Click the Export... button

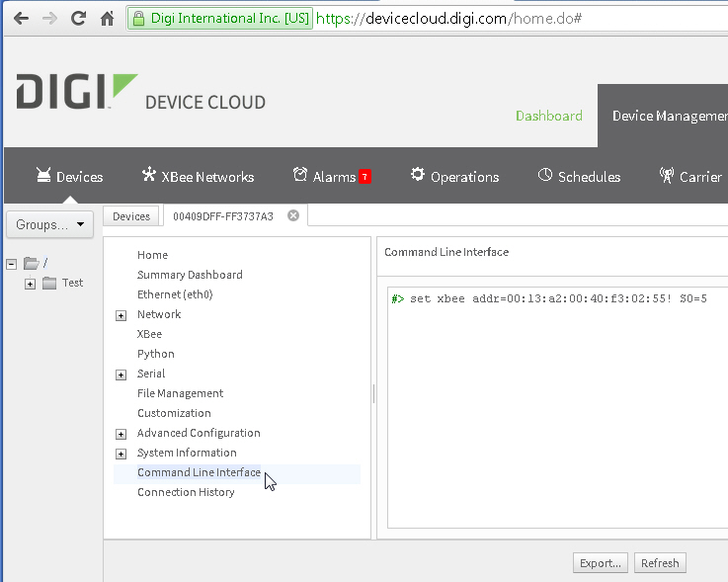point(600,563)
